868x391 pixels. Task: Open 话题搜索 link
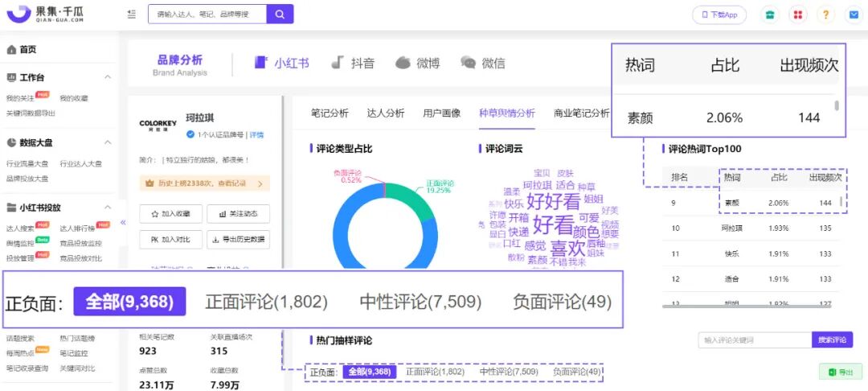coord(20,339)
